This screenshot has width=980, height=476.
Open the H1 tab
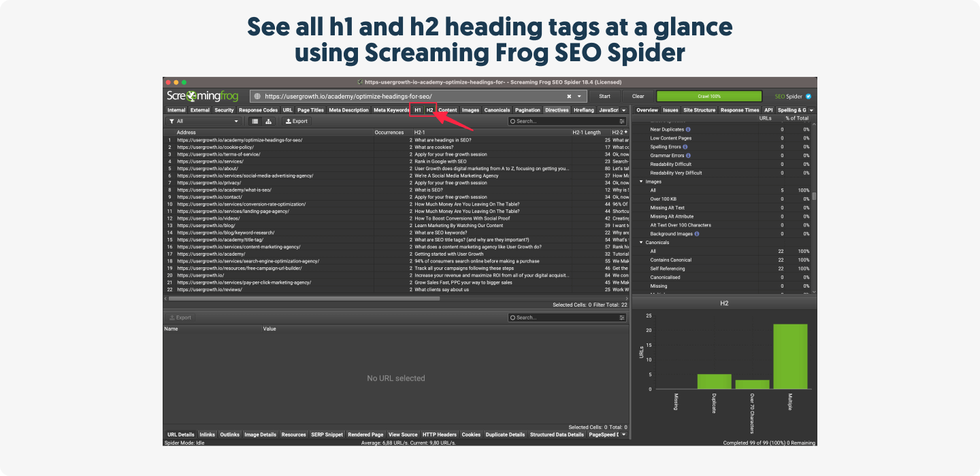click(x=418, y=110)
